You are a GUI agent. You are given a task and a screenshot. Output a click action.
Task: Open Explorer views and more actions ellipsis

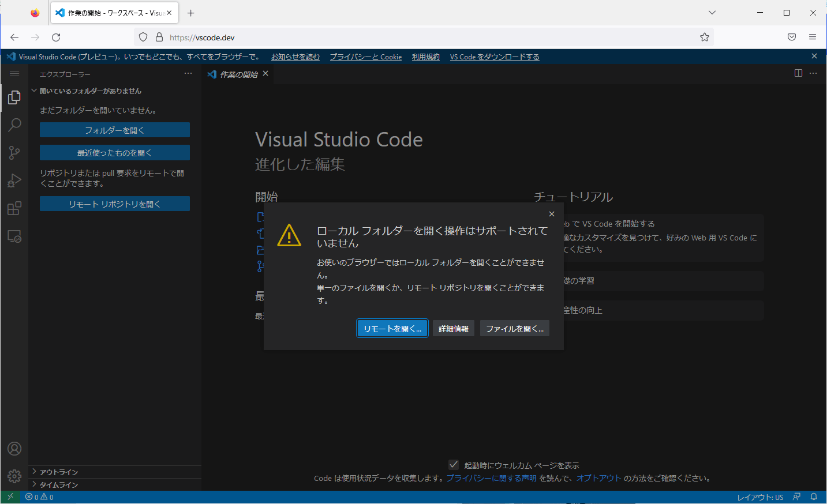(188, 73)
